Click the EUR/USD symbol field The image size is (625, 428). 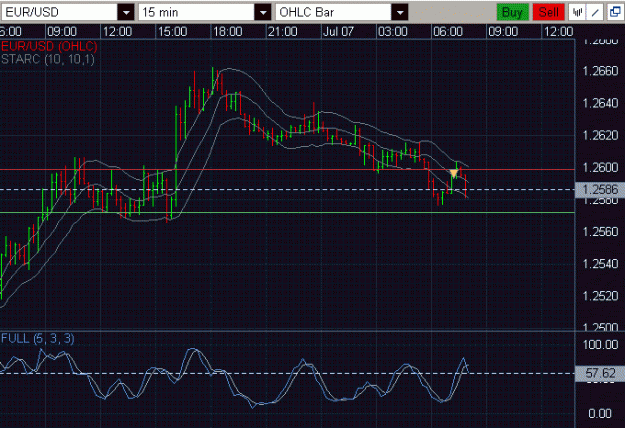pos(60,12)
